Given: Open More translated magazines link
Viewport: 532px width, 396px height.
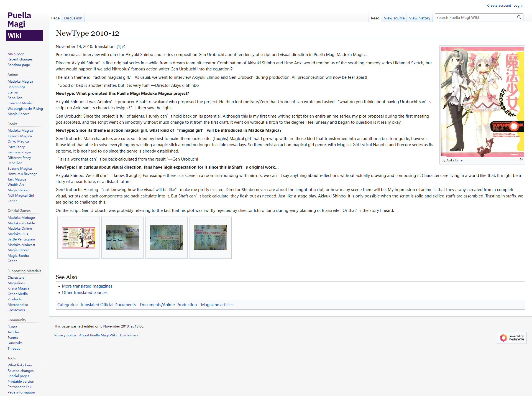Looking at the screenshot, I should (x=87, y=286).
